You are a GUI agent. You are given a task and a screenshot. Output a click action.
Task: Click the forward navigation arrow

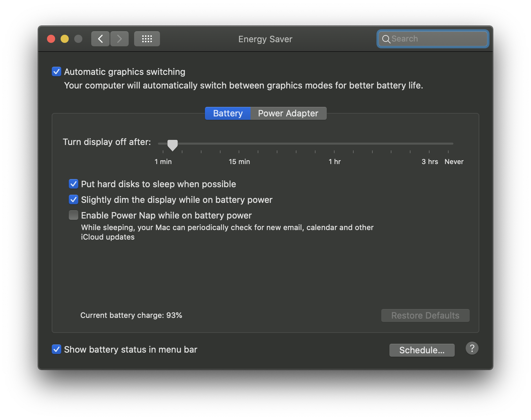(x=119, y=39)
